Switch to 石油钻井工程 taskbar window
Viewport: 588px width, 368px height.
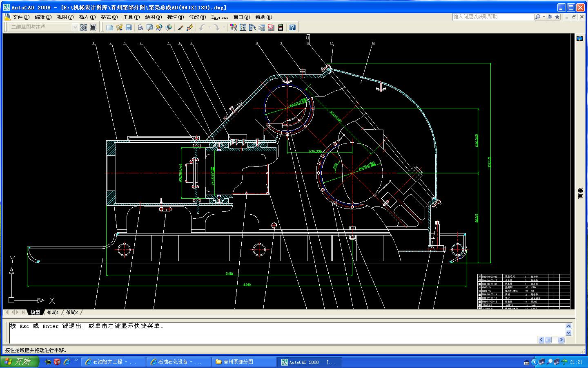[x=113, y=362]
